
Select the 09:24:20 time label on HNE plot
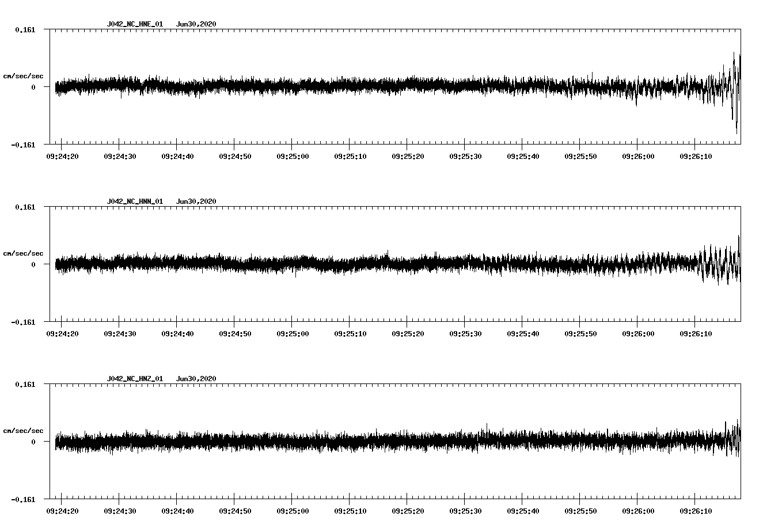point(62,156)
